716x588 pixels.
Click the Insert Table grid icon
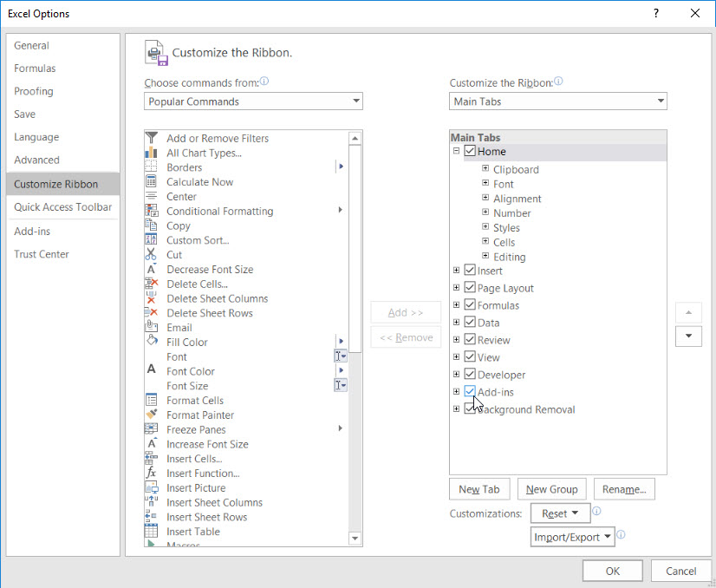pos(151,531)
